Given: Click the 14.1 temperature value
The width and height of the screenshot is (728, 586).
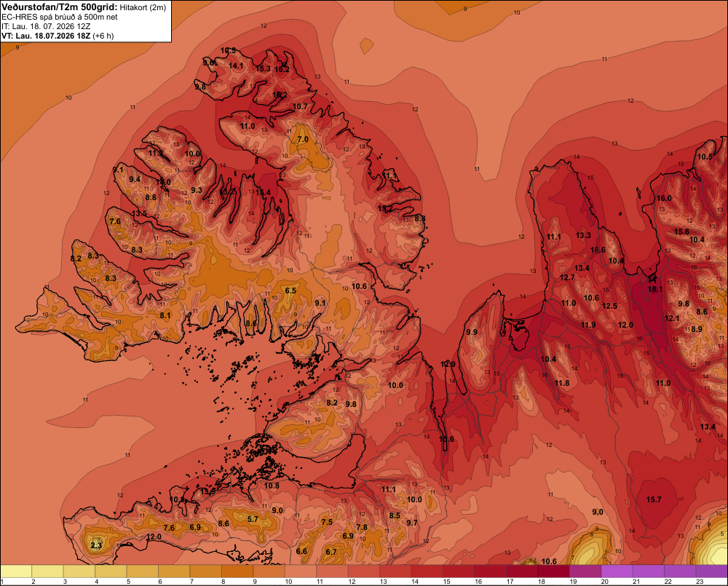Looking at the screenshot, I should (236, 66).
